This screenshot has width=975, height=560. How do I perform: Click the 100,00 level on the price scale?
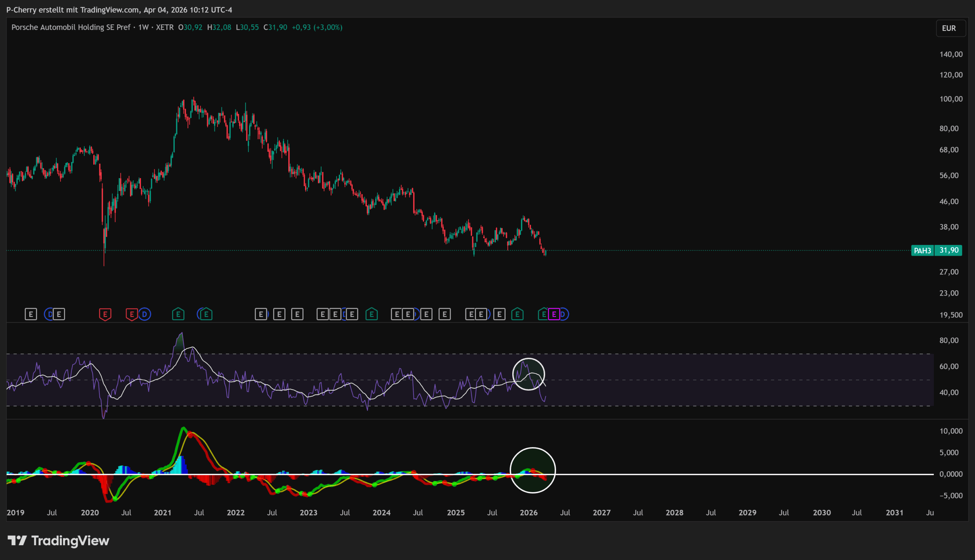[x=951, y=99]
